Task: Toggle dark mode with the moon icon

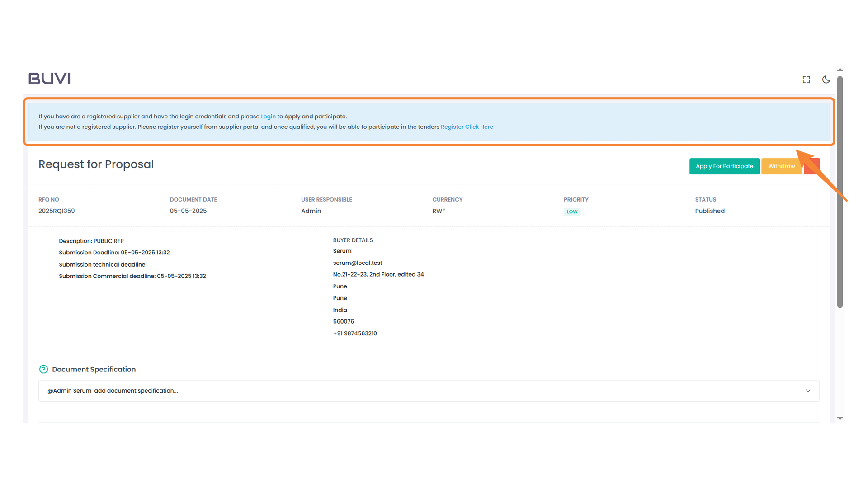Action: pos(826,80)
